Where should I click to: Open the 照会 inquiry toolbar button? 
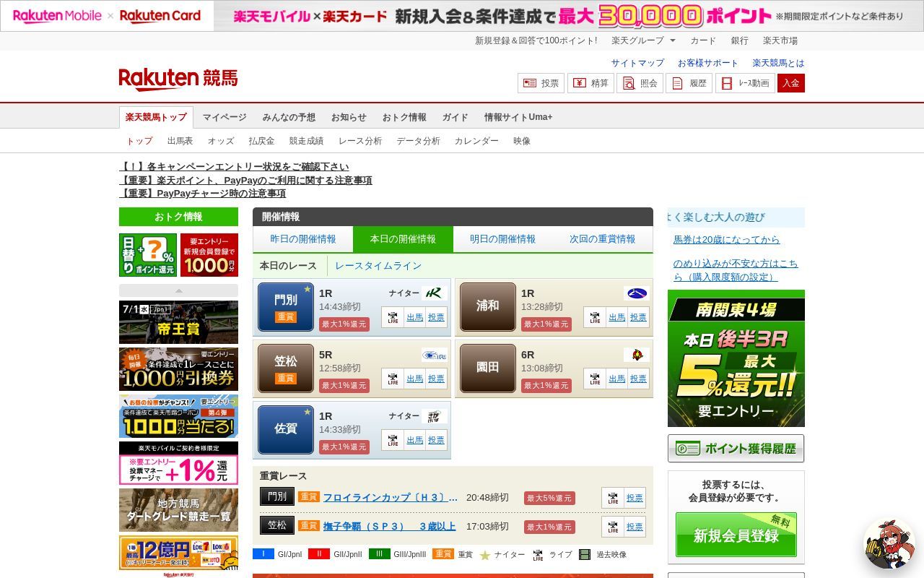click(x=640, y=83)
